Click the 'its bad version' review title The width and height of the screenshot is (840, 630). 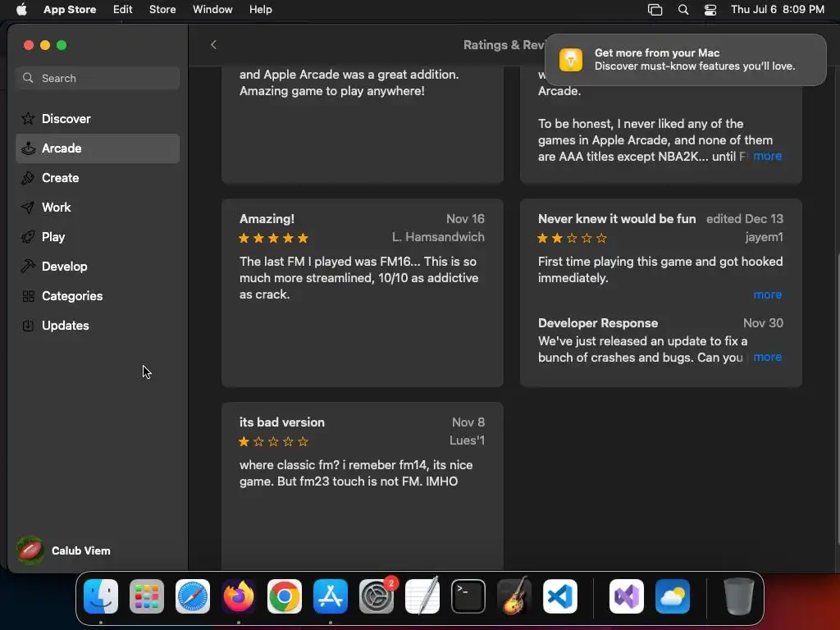pyautogui.click(x=282, y=422)
